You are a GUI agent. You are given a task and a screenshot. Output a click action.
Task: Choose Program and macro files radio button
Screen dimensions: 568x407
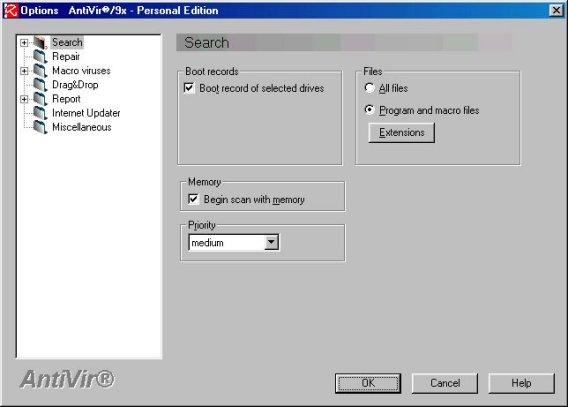(369, 110)
